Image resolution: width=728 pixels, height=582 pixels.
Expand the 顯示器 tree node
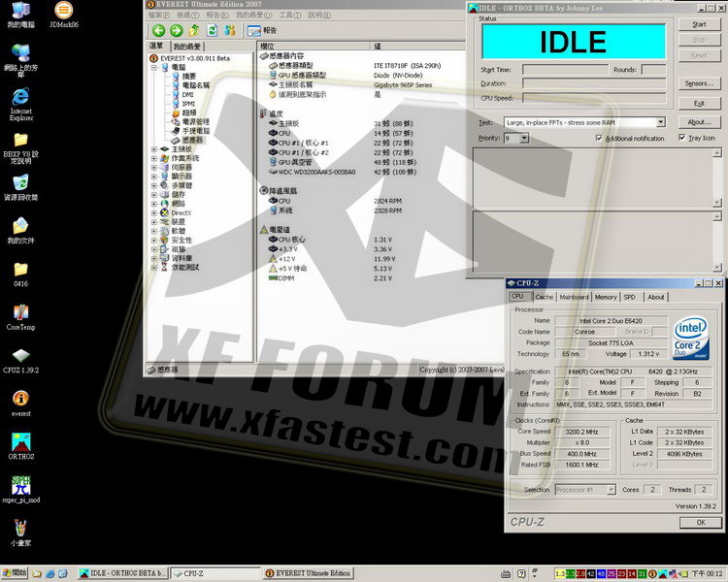(154, 177)
